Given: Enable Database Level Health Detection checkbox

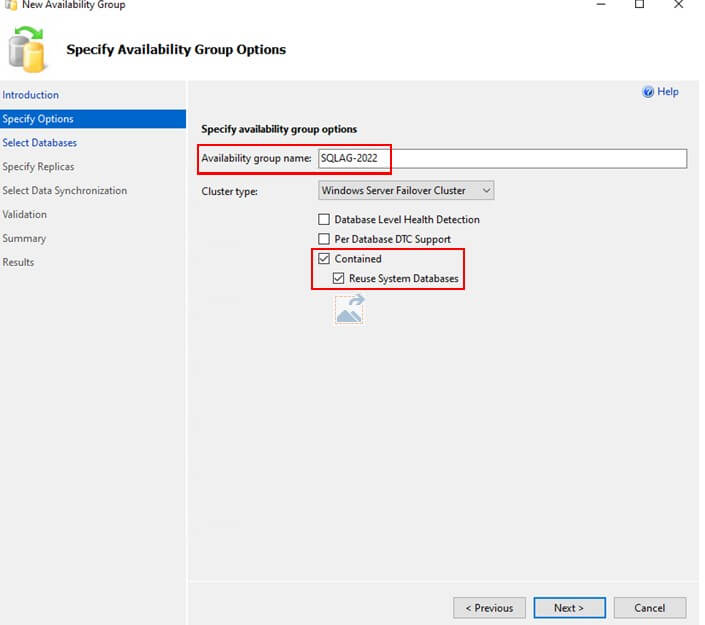Looking at the screenshot, I should [x=324, y=219].
